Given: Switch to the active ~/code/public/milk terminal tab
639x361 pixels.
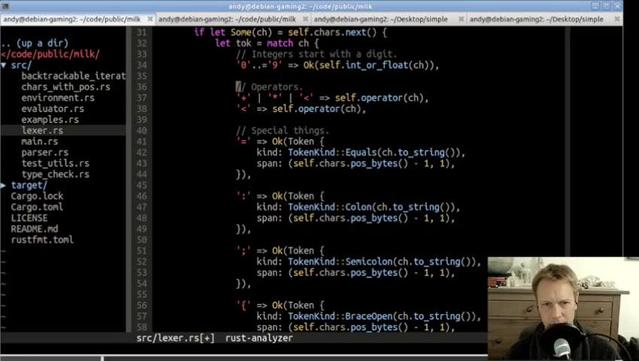Looking at the screenshot, I should click(x=72, y=19).
